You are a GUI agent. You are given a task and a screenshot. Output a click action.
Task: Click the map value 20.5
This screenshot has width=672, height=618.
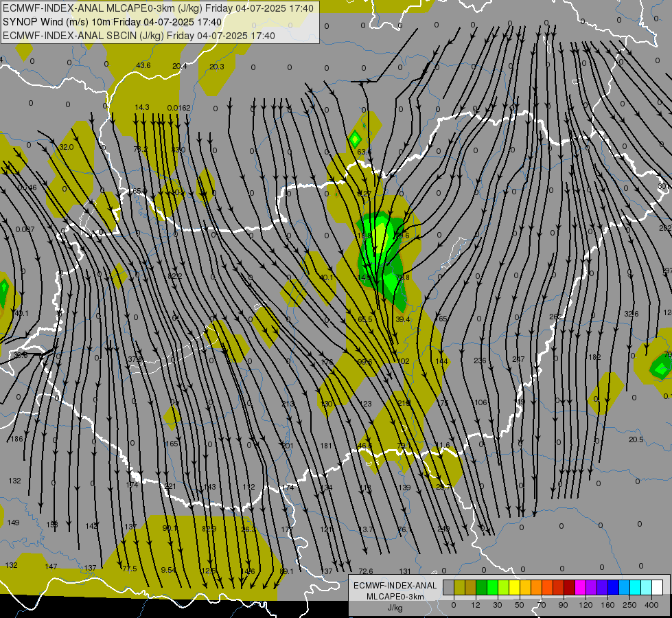tap(636, 439)
